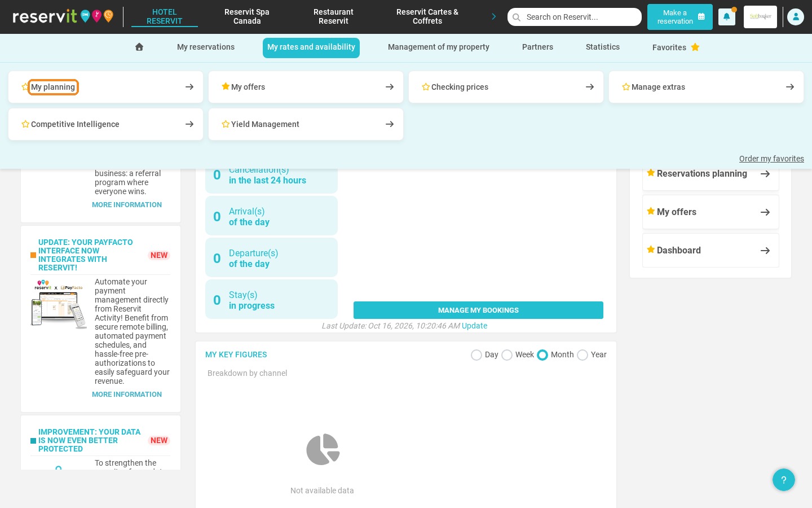
Task: Switch to Restaurant Reservit tab
Action: (333, 16)
